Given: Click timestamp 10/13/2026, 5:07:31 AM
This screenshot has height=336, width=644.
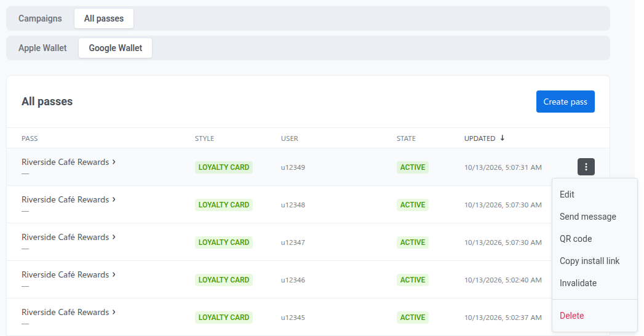Looking at the screenshot, I should point(503,167).
